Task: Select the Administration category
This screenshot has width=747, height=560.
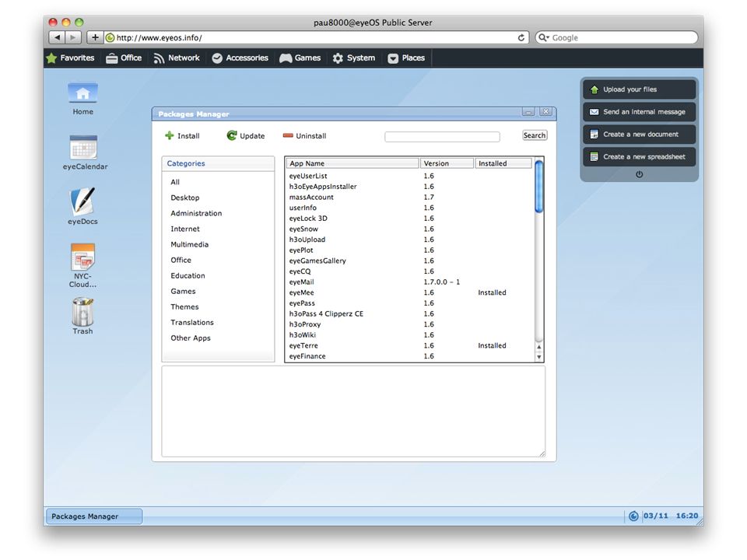Action: [x=196, y=213]
